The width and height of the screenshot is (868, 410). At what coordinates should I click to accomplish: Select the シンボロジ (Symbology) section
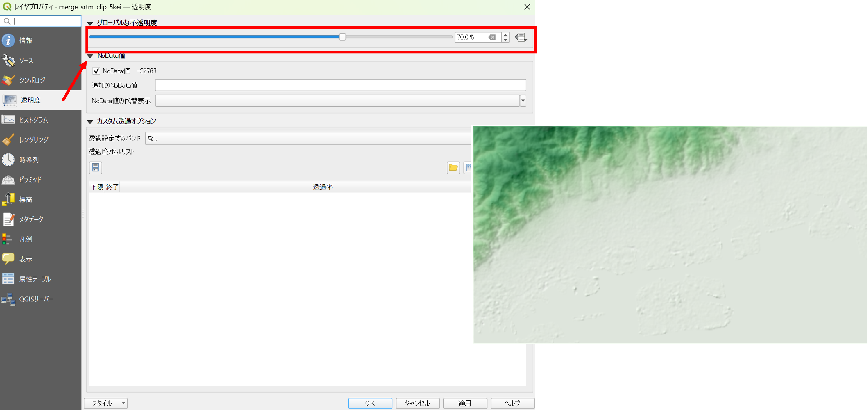32,80
